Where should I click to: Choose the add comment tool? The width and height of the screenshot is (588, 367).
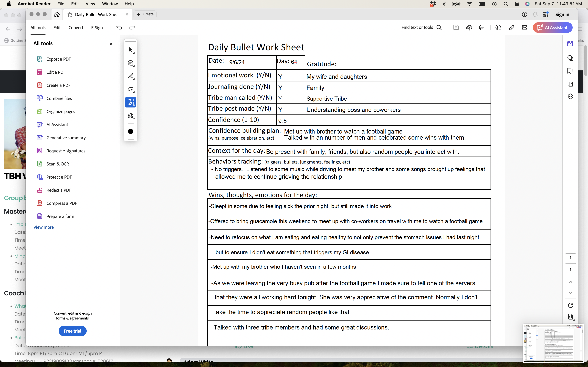[131, 63]
